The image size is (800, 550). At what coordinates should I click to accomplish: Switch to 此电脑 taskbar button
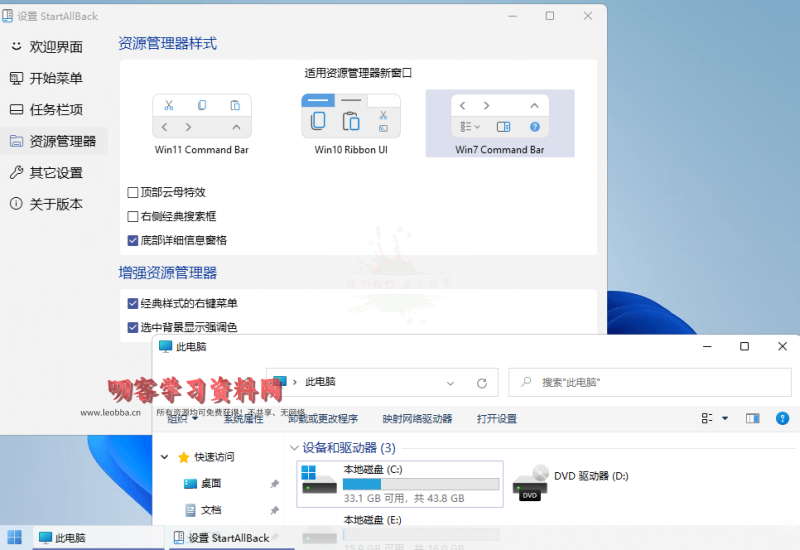99,538
